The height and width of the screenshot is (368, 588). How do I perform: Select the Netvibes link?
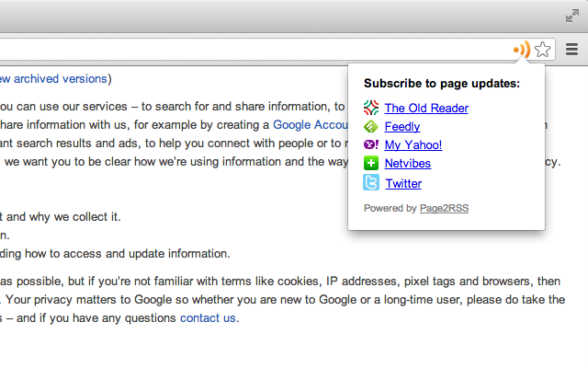(408, 164)
